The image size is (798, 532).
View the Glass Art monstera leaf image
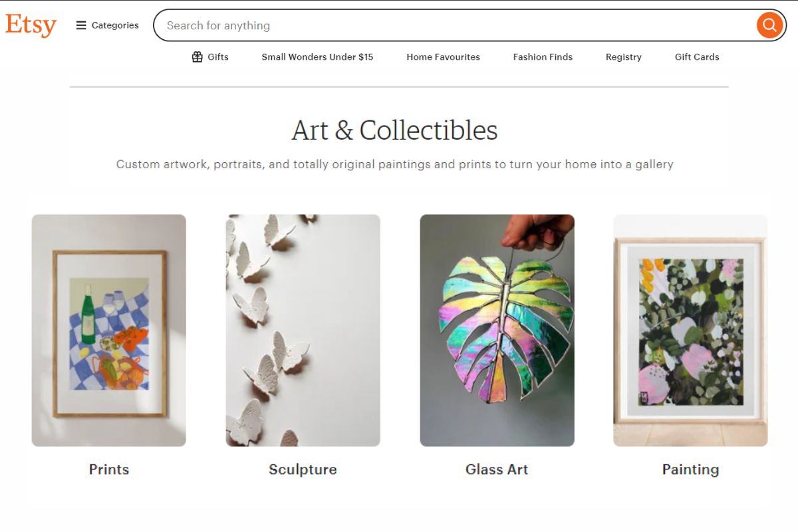pos(497,329)
